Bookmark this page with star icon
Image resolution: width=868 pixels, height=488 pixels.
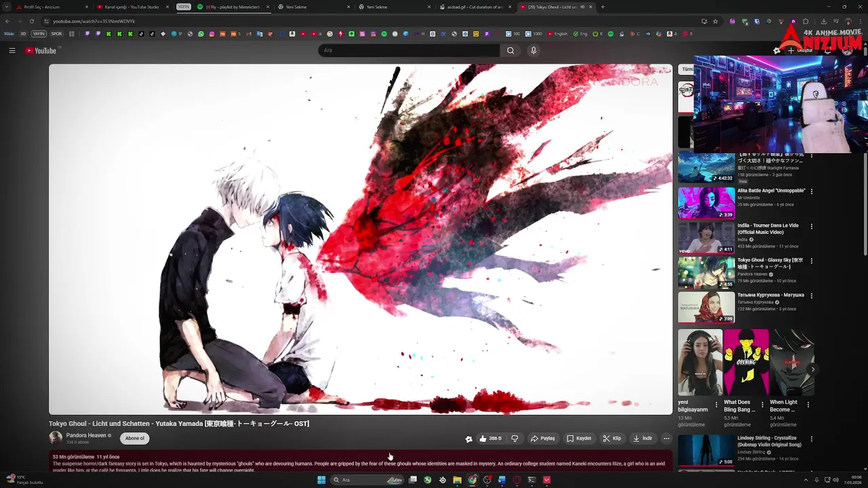pos(715,21)
